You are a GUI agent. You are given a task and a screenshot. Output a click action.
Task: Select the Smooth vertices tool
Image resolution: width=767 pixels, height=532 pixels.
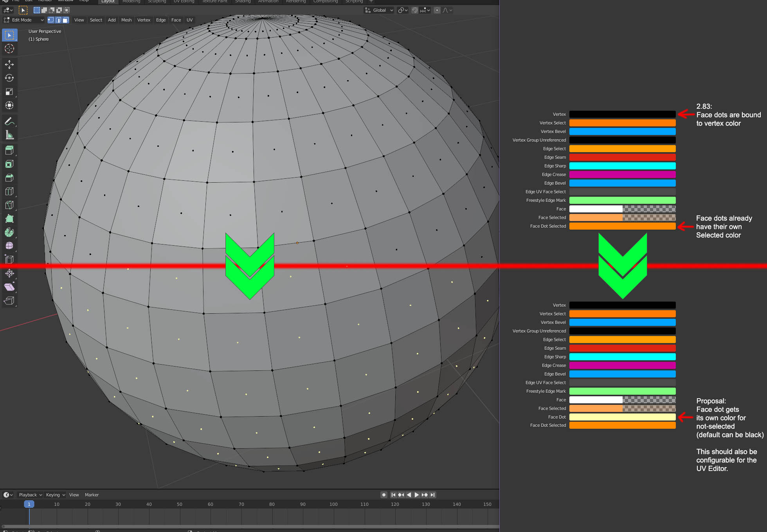[9, 246]
